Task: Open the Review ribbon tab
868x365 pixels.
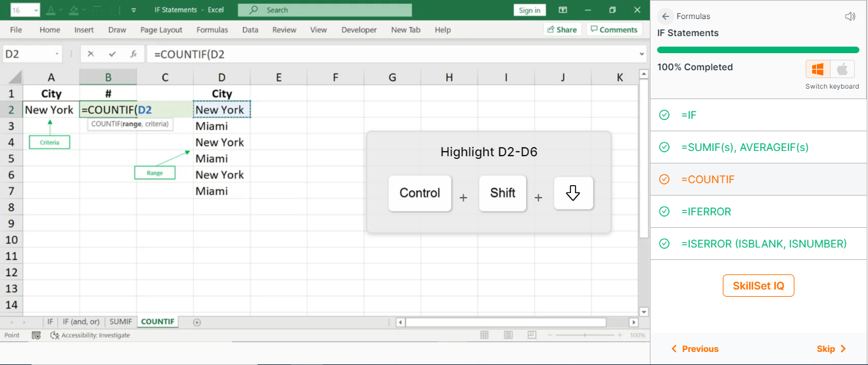Action: pyautogui.click(x=285, y=30)
